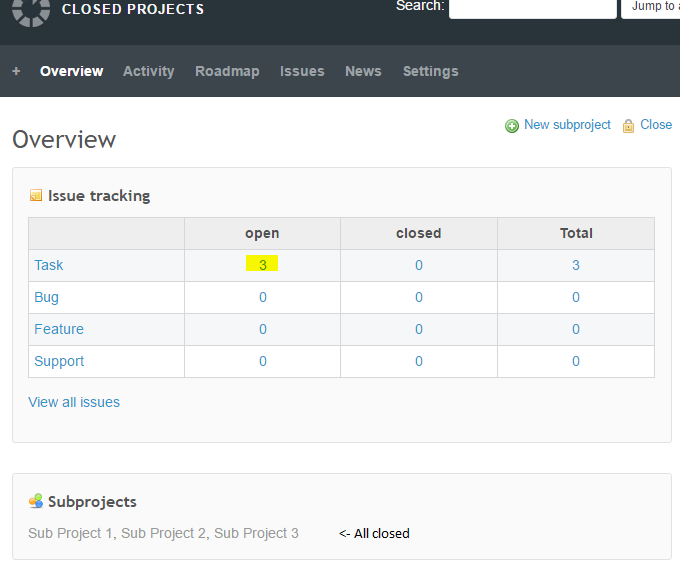Go to the Issues tab

click(302, 71)
